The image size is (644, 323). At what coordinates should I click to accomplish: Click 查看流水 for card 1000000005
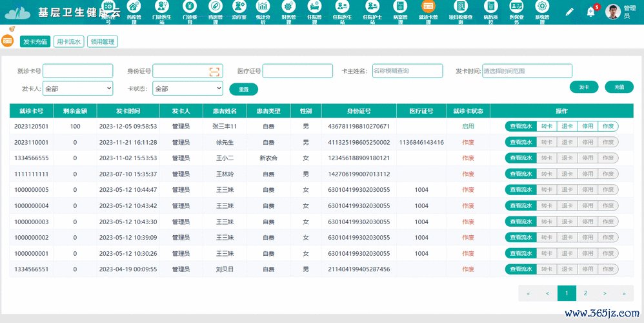coord(521,189)
